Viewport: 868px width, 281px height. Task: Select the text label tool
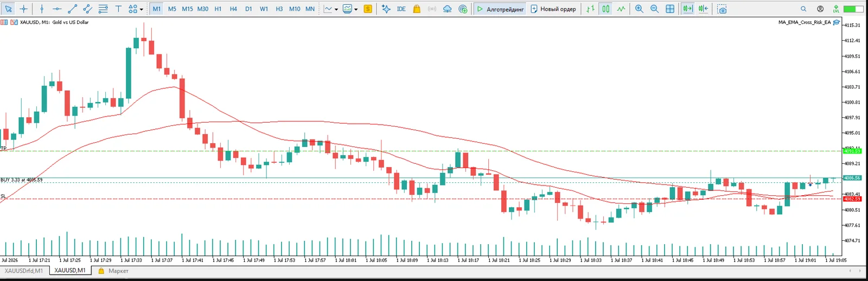click(x=118, y=9)
